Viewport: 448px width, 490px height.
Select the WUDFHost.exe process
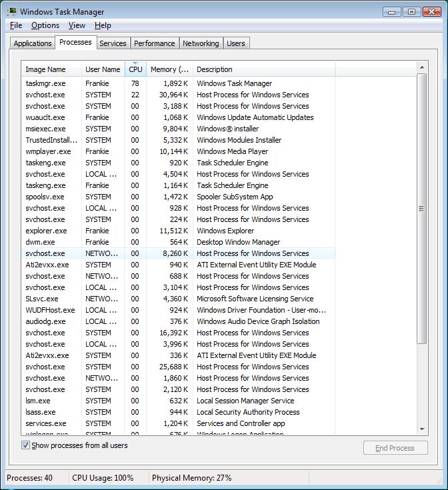178,310
